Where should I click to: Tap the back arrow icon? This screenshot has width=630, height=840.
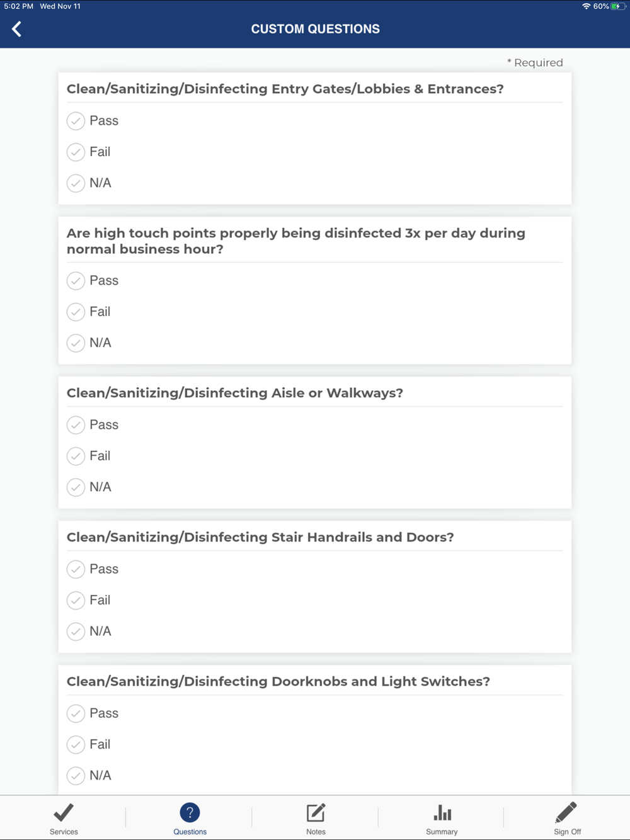click(x=17, y=29)
